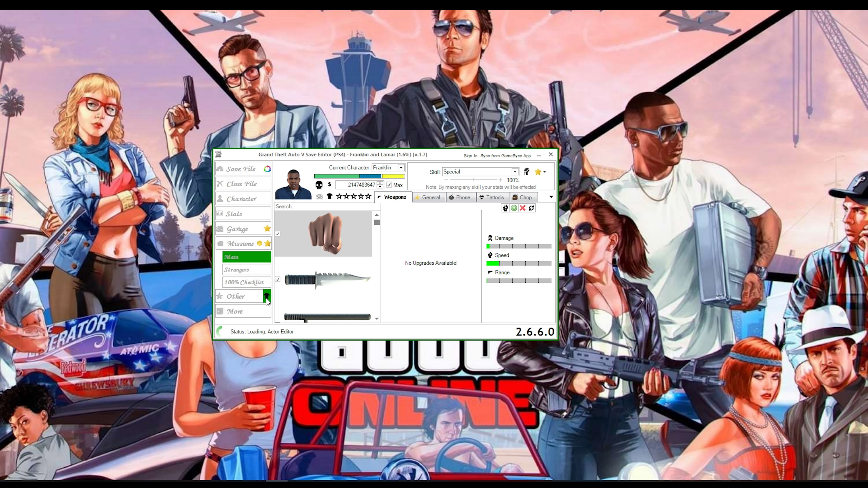
Task: Click the skull icon beside Damage
Action: [490, 238]
